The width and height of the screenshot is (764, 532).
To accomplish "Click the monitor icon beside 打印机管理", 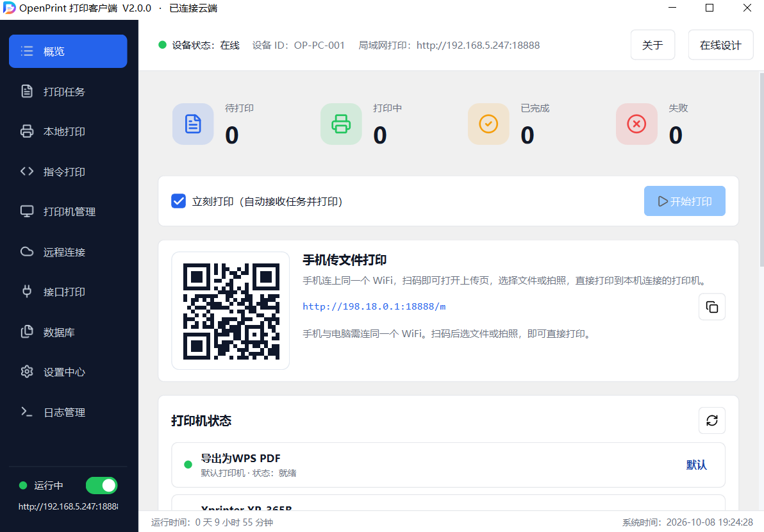I will 27,212.
